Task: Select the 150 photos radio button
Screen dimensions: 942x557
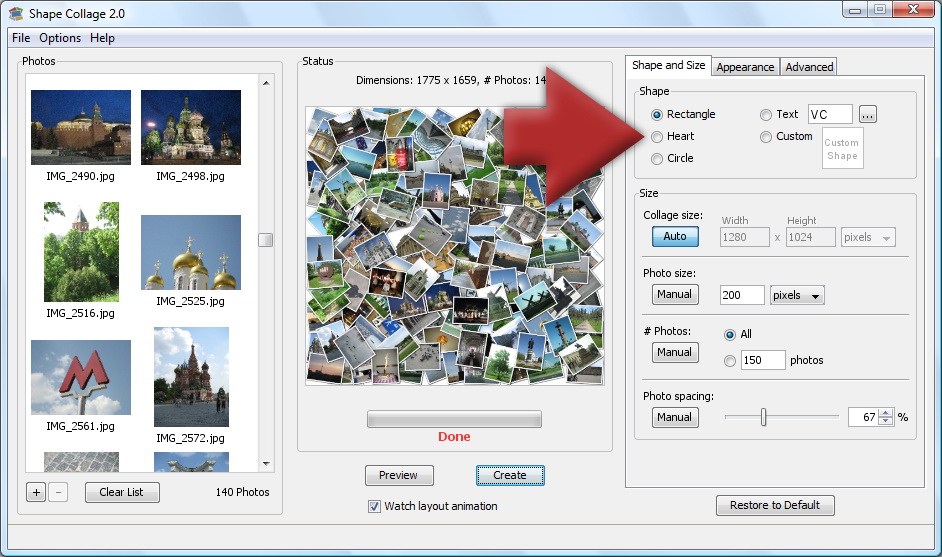Action: pos(729,361)
